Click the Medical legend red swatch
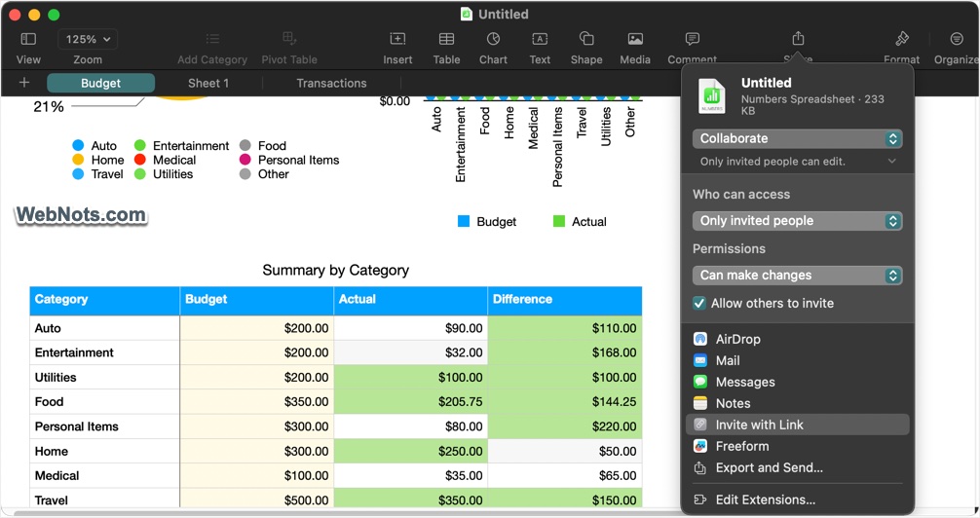The image size is (980, 518). coord(140,160)
